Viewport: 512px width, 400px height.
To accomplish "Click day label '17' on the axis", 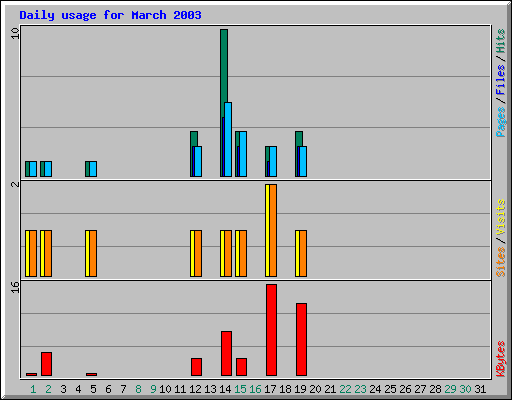I will pyautogui.click(x=270, y=389).
